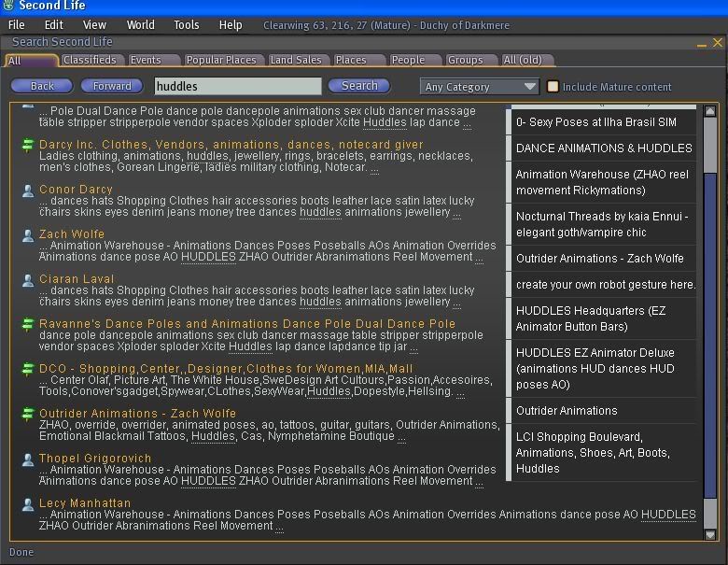The height and width of the screenshot is (565, 728).
Task: Click the person icon beside Zach Wolfe
Action: (28, 235)
